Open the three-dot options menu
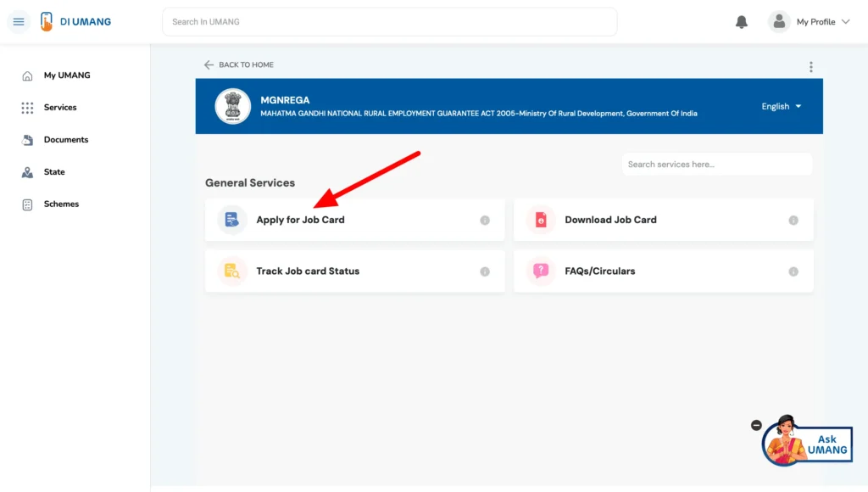The height and width of the screenshot is (492, 868). pos(810,67)
